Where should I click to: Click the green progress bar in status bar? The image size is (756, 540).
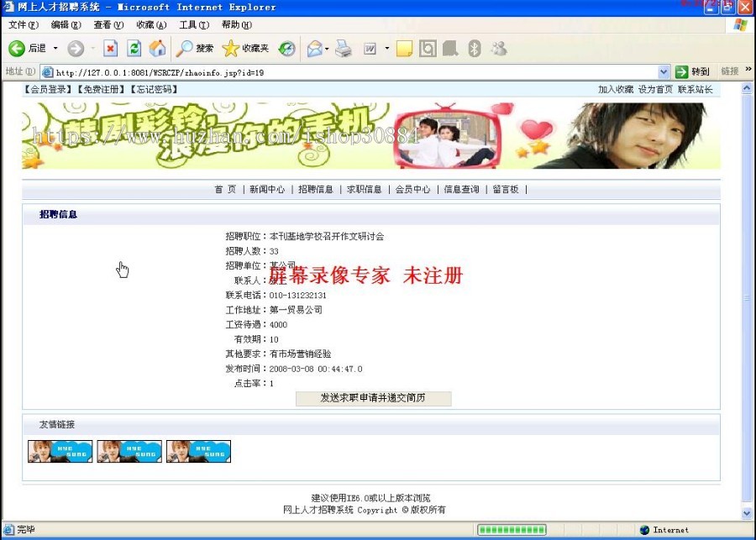511,530
